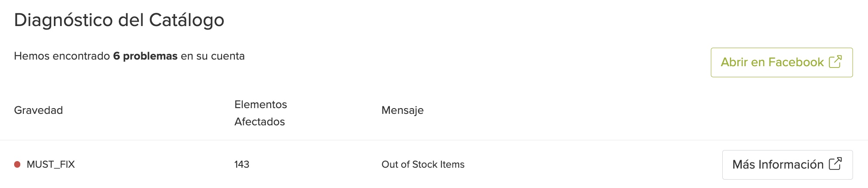Click the word Catálogo in the title
The width and height of the screenshot is (868, 188).
tap(187, 20)
